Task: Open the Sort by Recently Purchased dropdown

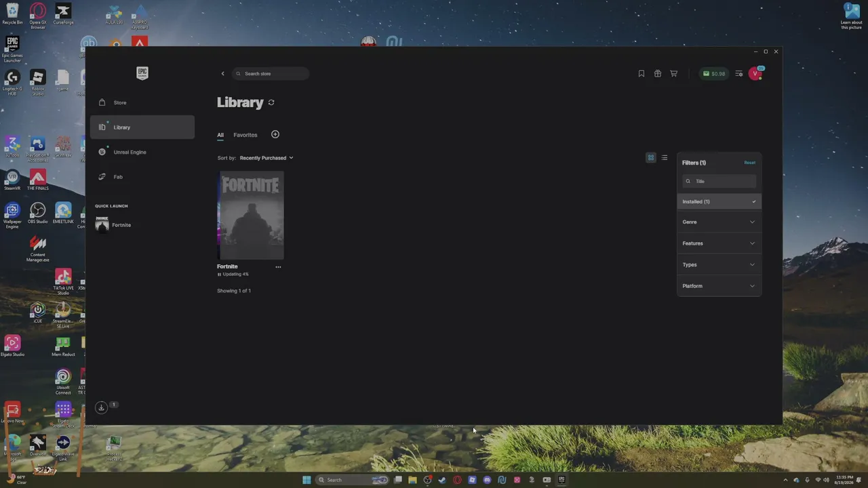Action: click(267, 158)
